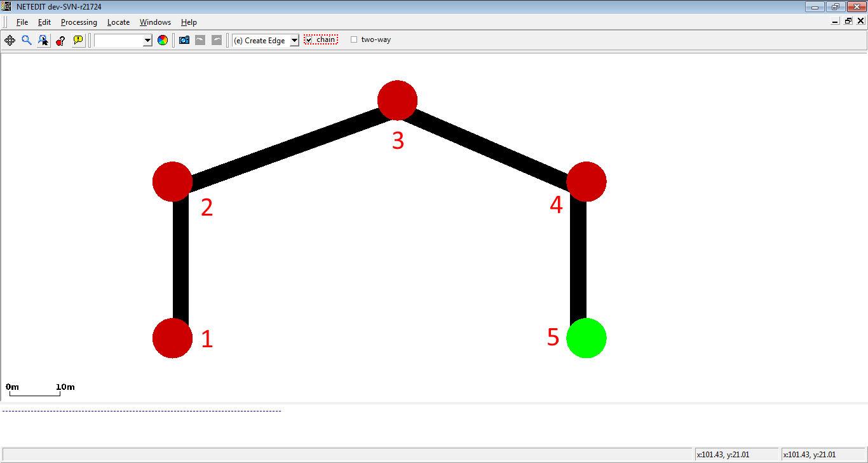The width and height of the screenshot is (868, 463).
Task: Take a snapshot with the camera icon
Action: [184, 40]
